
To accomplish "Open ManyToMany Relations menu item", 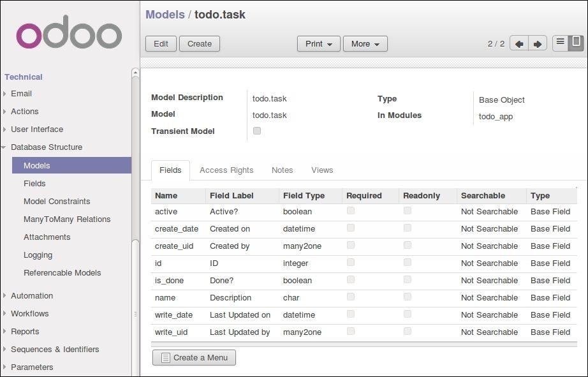I will (67, 219).
